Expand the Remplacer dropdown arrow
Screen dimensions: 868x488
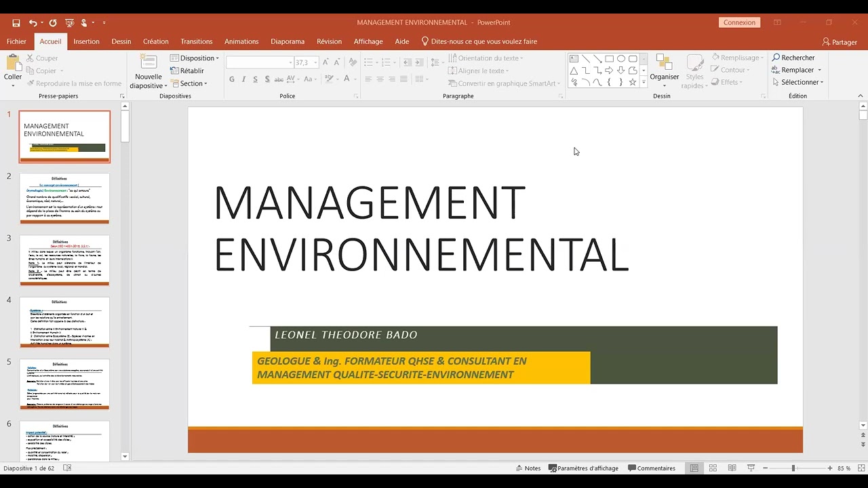(819, 70)
